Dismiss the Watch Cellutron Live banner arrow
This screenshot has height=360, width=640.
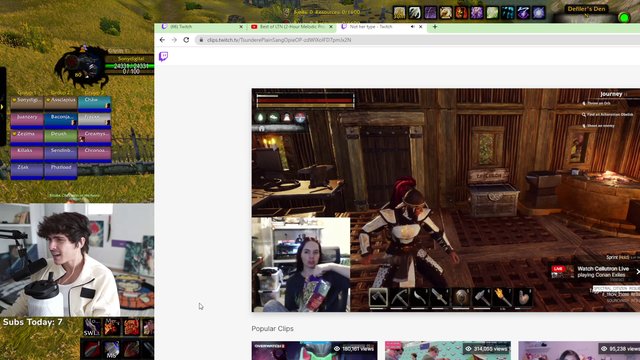click(x=637, y=271)
